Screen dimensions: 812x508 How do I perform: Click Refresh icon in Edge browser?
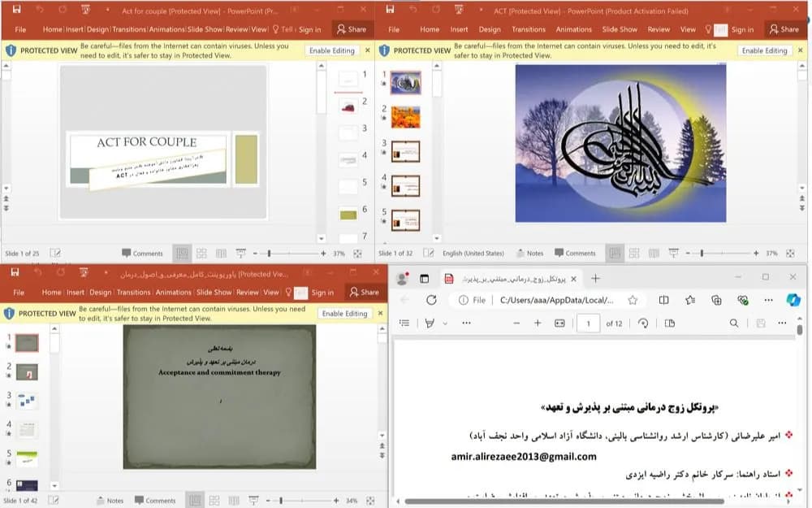(431, 300)
